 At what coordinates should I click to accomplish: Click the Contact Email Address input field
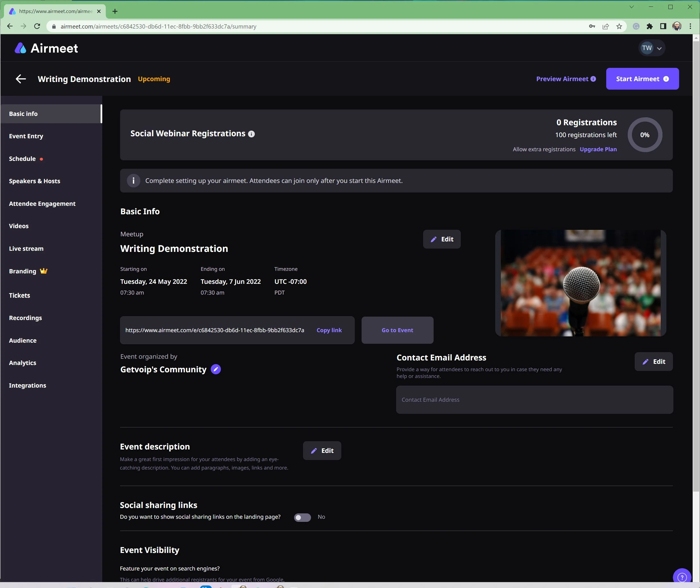(534, 399)
